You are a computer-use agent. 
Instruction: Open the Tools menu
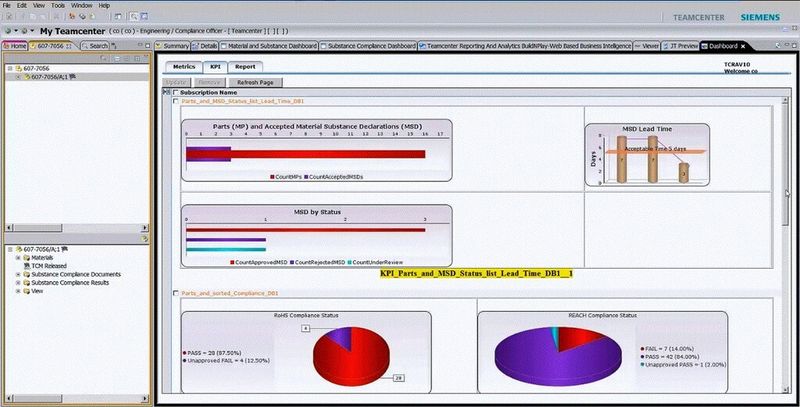[58, 6]
